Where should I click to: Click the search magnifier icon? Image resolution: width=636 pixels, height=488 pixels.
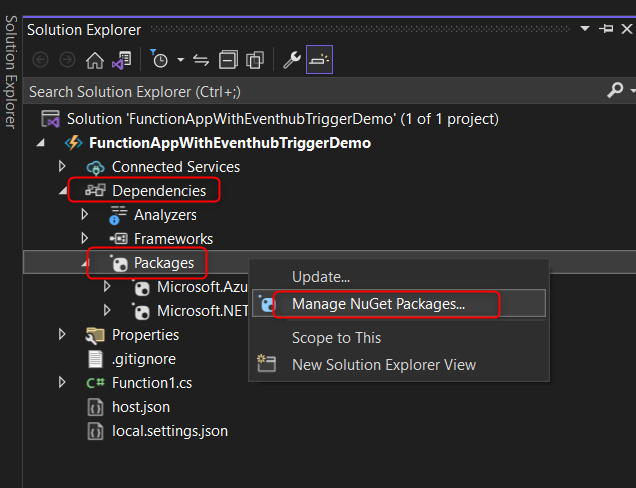pos(614,91)
